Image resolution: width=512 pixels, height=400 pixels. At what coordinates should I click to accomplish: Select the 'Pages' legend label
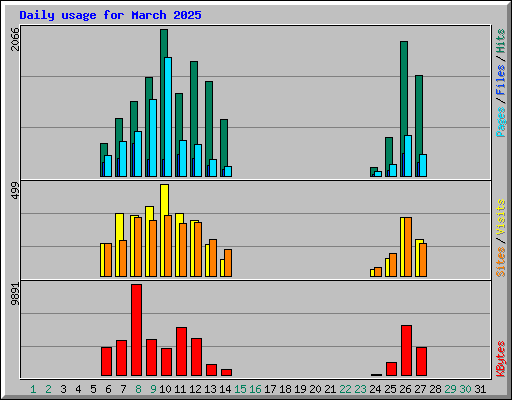coord(501,122)
